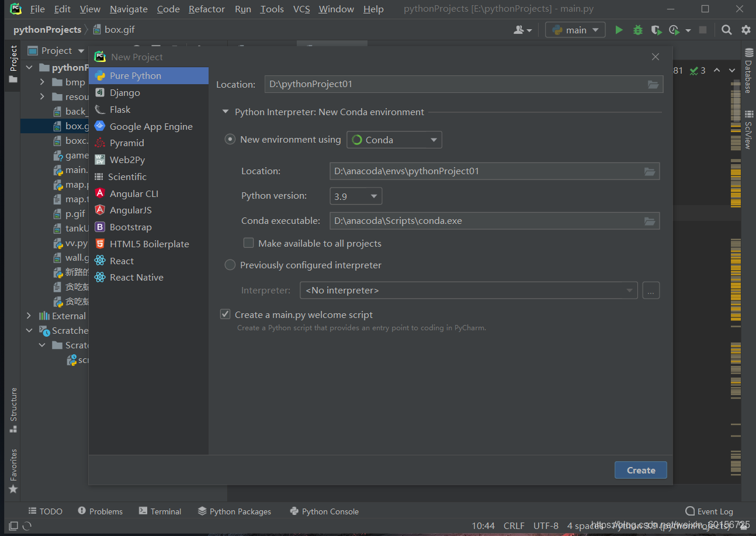The width and height of the screenshot is (756, 536).
Task: Open Favorites tool window on left edge
Action: (13, 471)
